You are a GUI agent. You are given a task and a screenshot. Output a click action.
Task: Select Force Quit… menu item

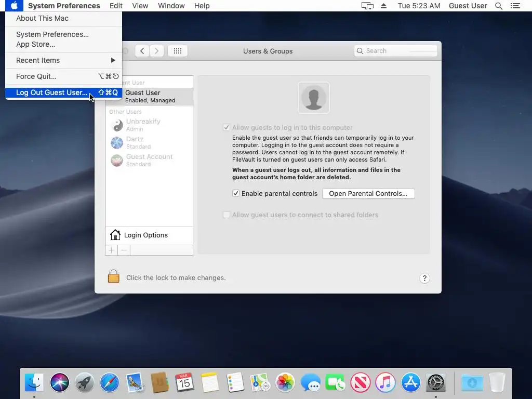pyautogui.click(x=63, y=76)
